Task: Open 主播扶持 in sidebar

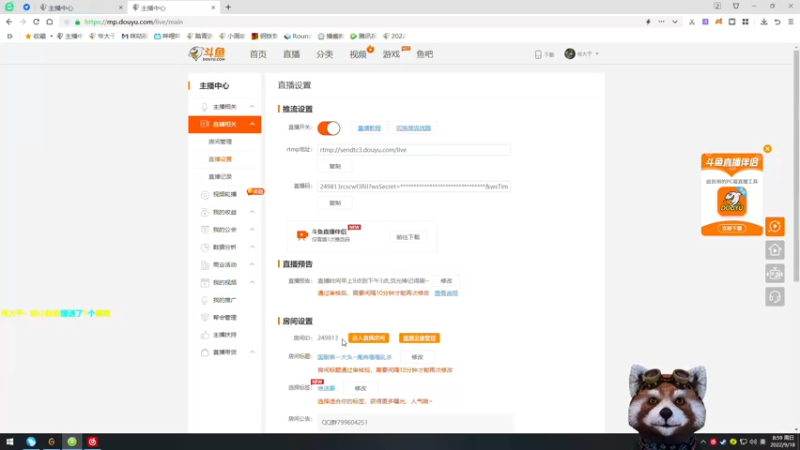Action: click(x=224, y=335)
